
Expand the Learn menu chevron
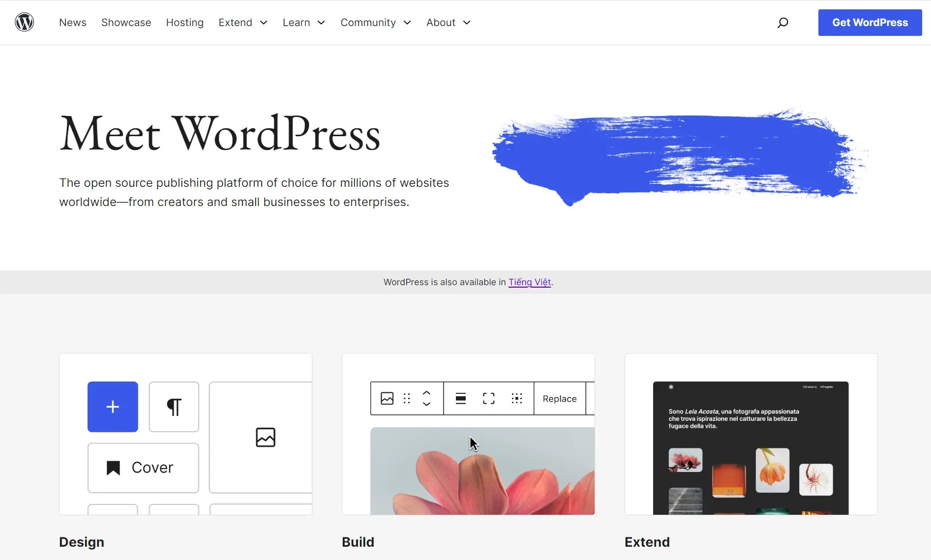[x=321, y=23]
